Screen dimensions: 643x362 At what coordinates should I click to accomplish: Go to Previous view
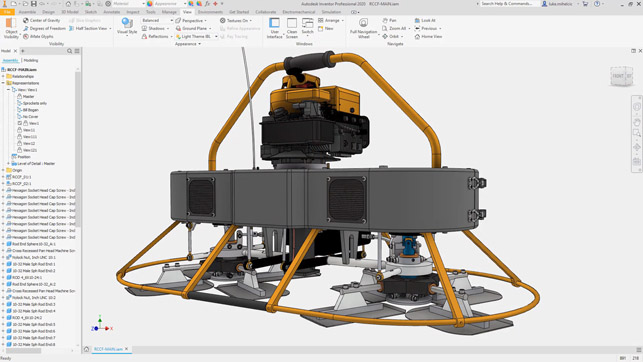[428, 28]
